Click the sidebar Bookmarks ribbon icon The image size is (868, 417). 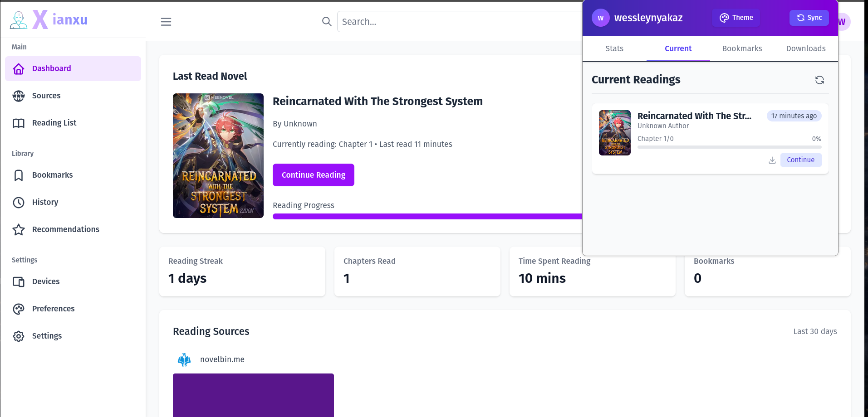tap(19, 175)
